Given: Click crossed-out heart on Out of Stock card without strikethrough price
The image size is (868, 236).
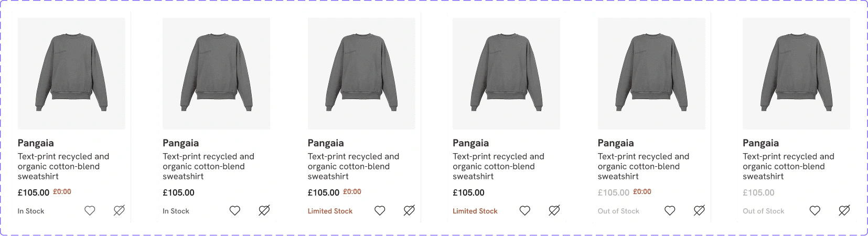Looking at the screenshot, I should (x=844, y=211).
